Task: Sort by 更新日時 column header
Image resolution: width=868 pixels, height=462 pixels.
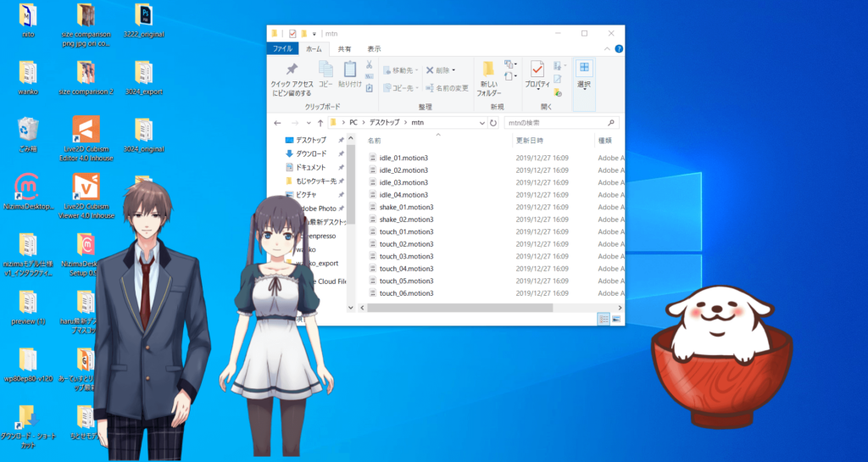Action: (529, 141)
